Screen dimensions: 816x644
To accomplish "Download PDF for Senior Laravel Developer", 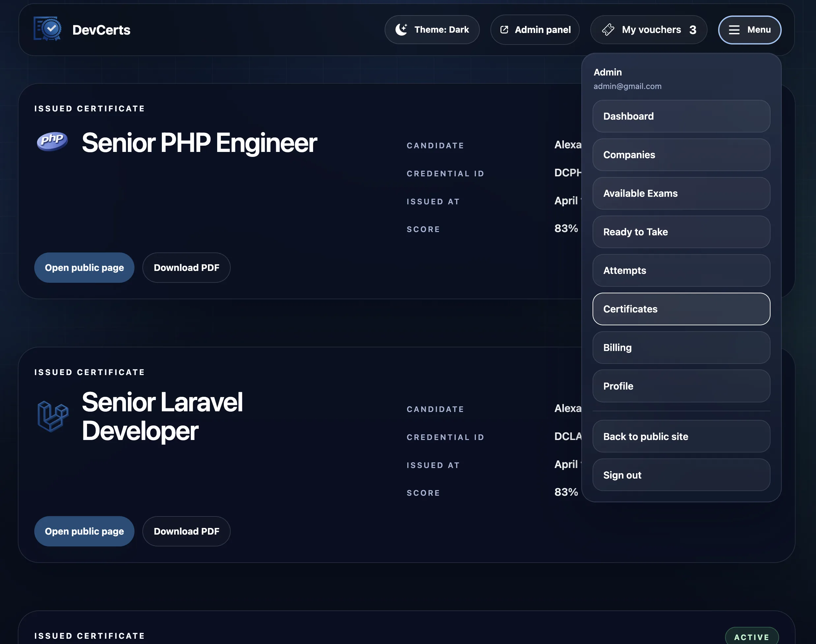I will (186, 531).
